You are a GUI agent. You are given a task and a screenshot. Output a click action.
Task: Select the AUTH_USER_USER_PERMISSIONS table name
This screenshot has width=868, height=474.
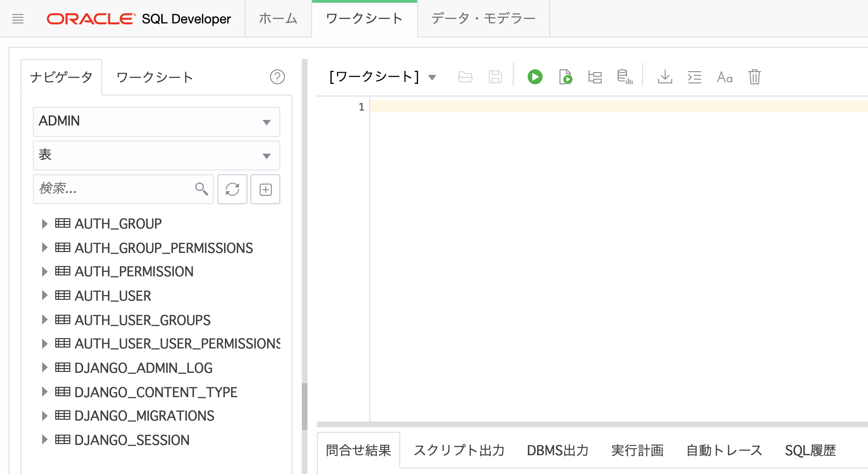click(x=177, y=344)
